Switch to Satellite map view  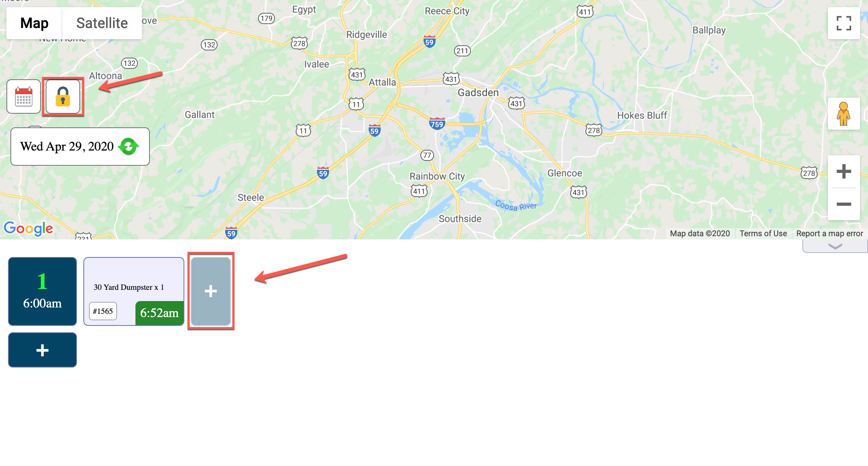[x=102, y=23]
